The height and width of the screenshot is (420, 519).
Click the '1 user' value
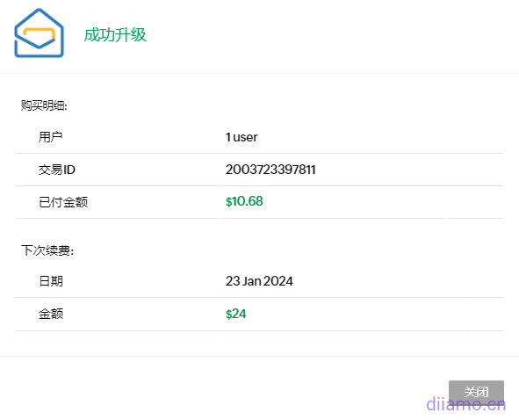coord(241,137)
